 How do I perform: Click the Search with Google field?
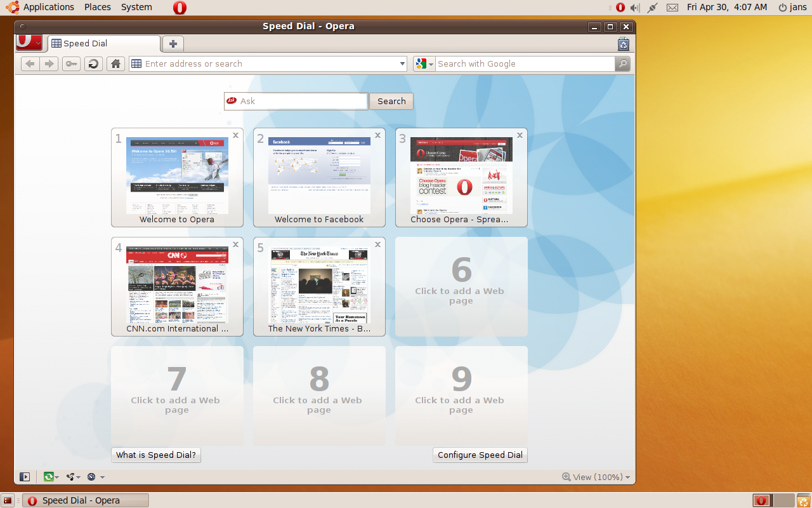[525, 63]
